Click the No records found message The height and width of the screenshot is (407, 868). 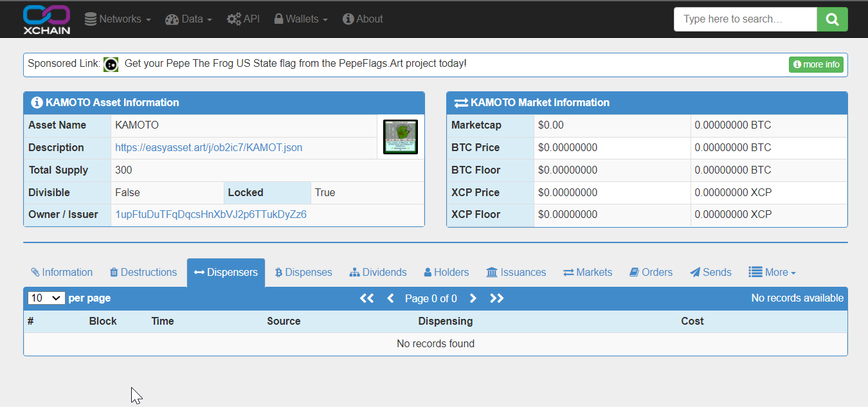[x=435, y=344]
